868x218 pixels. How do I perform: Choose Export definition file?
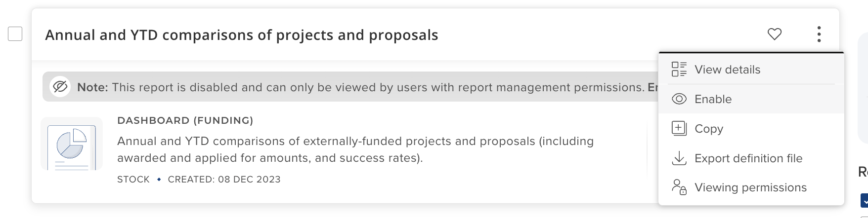point(748,158)
